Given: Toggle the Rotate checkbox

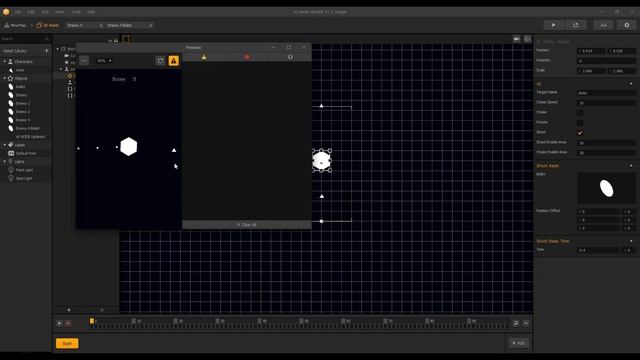Looking at the screenshot, I should pos(580,122).
